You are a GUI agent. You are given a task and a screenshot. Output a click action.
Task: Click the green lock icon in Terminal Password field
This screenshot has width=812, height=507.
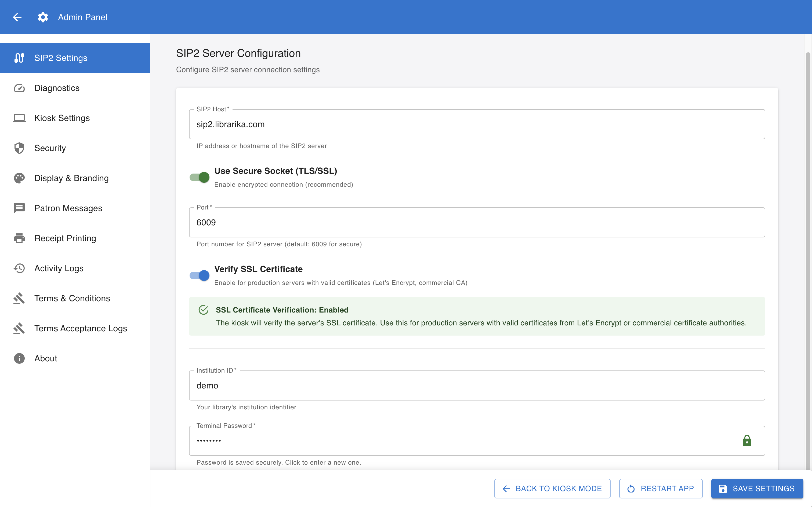pyautogui.click(x=746, y=440)
